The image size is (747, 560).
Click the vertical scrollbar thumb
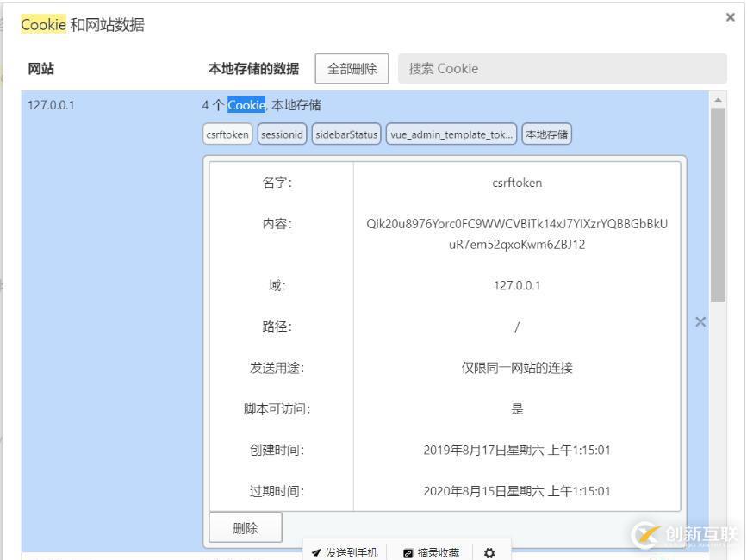point(718,205)
